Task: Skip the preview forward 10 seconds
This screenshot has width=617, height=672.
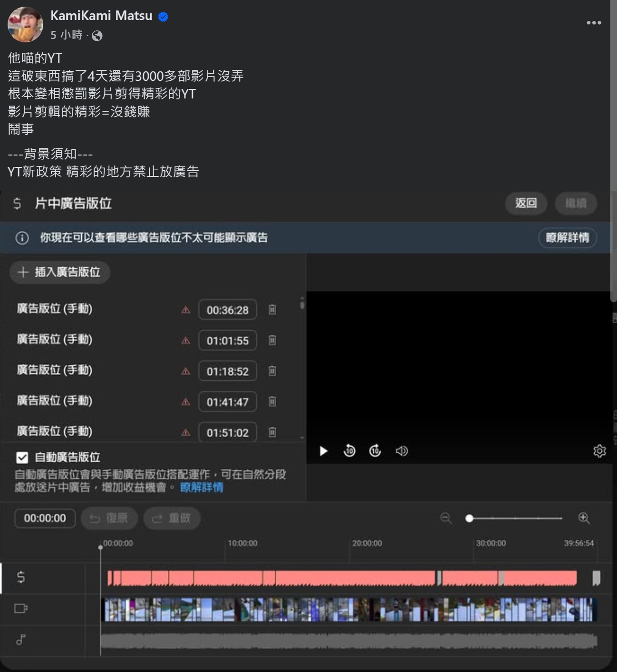Action: coord(375,451)
